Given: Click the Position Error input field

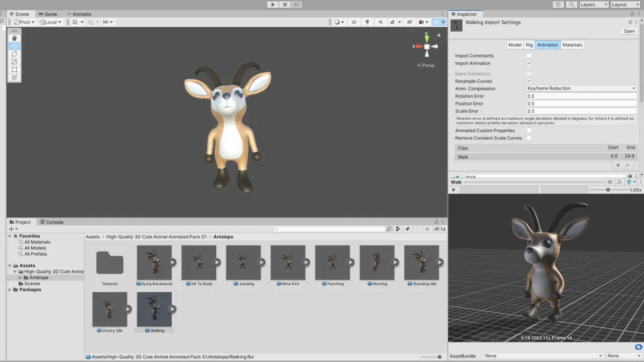Looking at the screenshot, I should 582,104.
